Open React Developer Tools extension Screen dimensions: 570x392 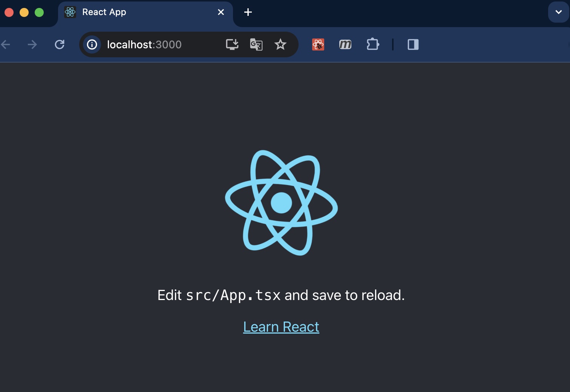point(318,44)
